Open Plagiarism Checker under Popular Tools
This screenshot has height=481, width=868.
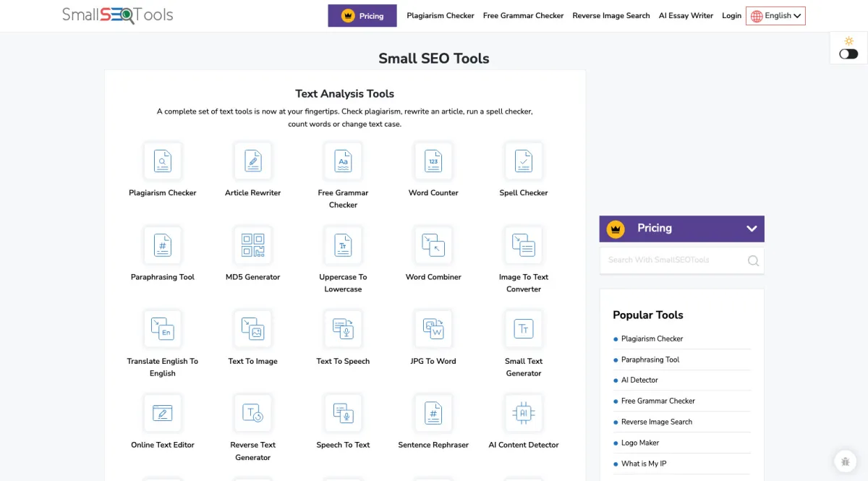click(x=652, y=339)
